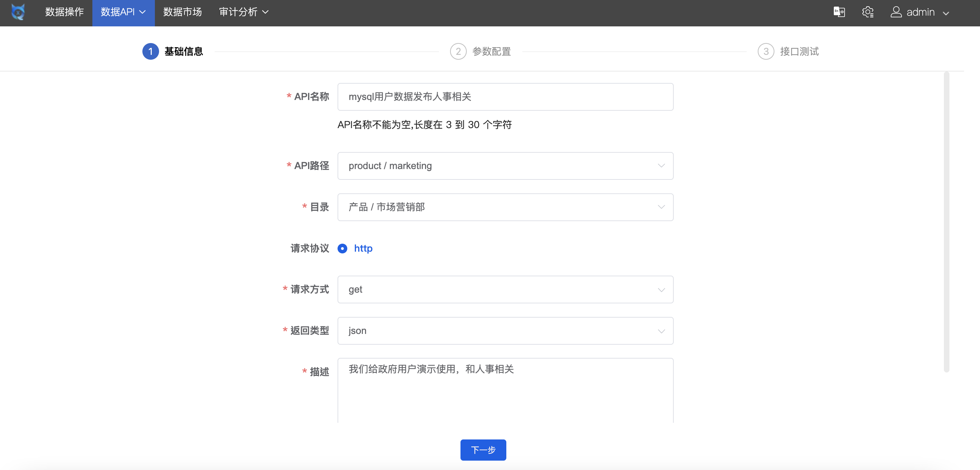Select the http protocol radio button

point(342,248)
